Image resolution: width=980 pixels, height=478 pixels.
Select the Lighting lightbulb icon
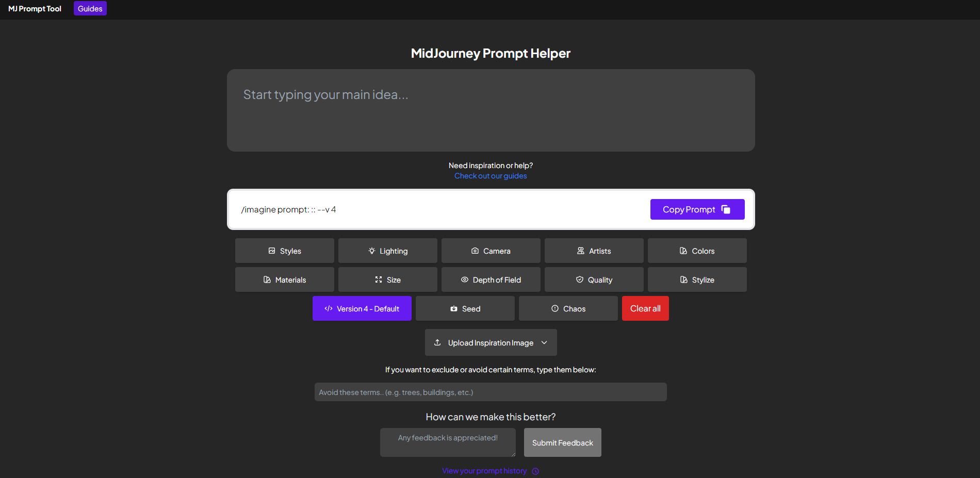click(372, 251)
